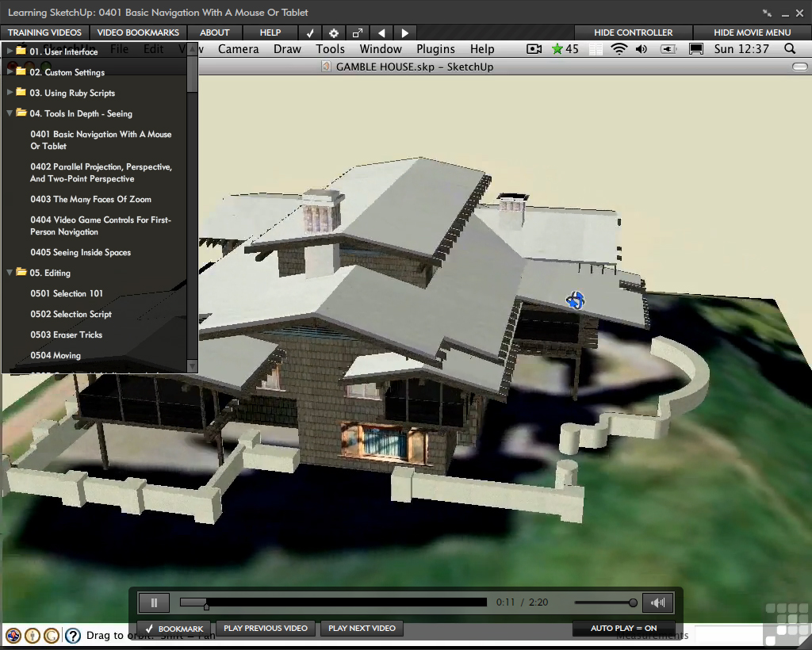The width and height of the screenshot is (812, 650).
Task: Click the checkmark icon in the top toolbar
Action: [x=310, y=33]
